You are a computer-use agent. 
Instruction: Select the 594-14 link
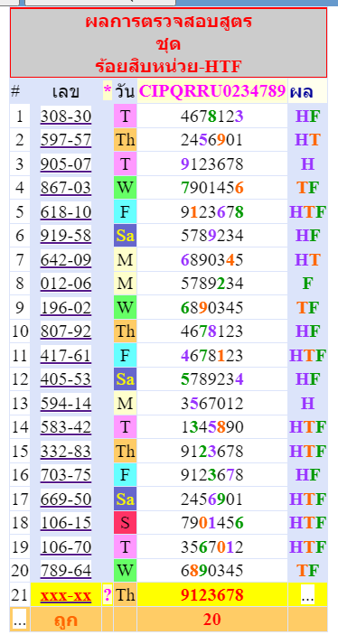pyautogui.click(x=66, y=404)
